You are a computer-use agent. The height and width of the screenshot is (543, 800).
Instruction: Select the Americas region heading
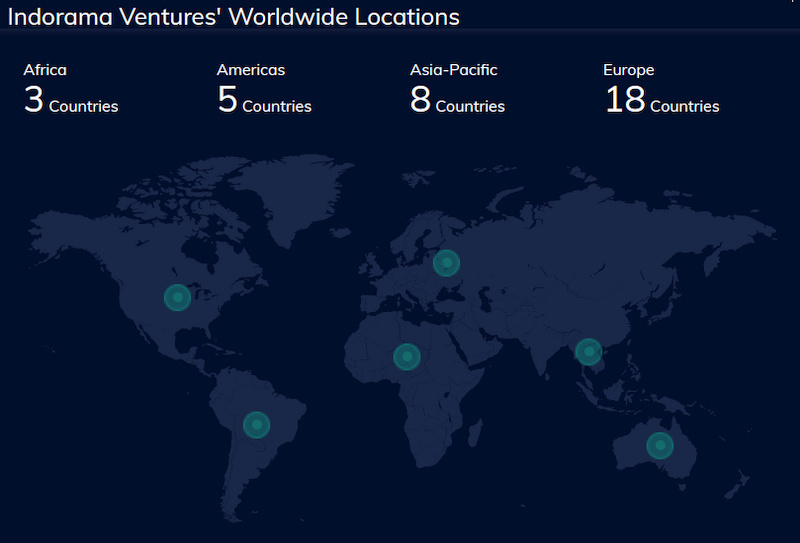[x=251, y=70]
